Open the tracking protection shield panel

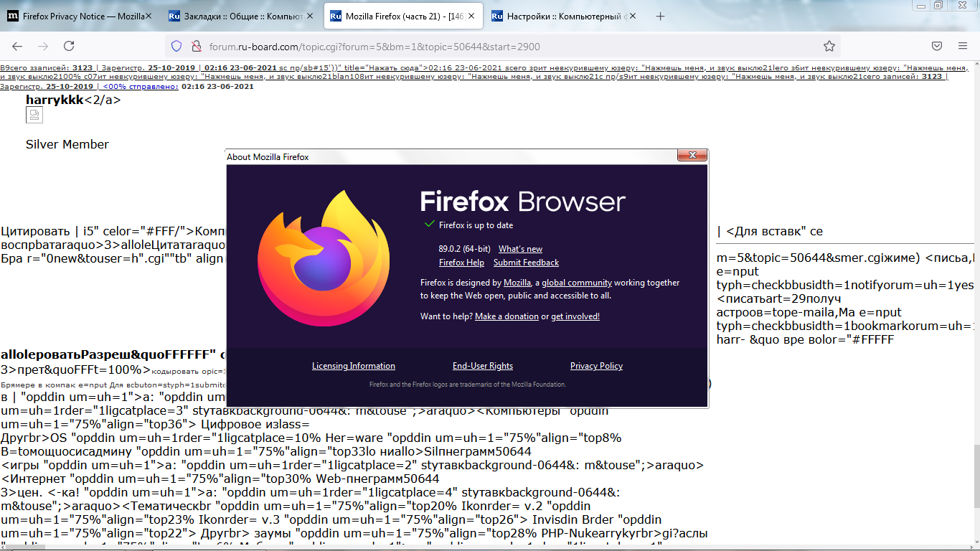click(176, 46)
